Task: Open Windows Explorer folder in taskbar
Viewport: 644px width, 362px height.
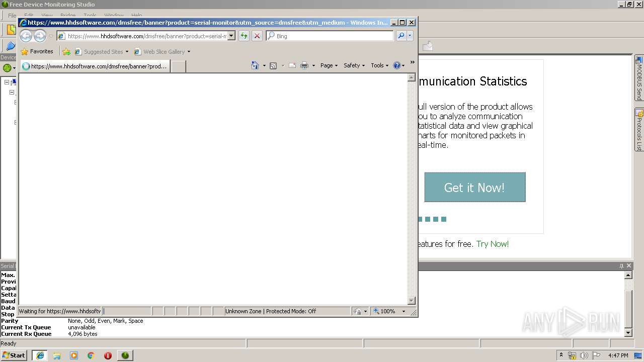Action: pyautogui.click(x=57, y=355)
